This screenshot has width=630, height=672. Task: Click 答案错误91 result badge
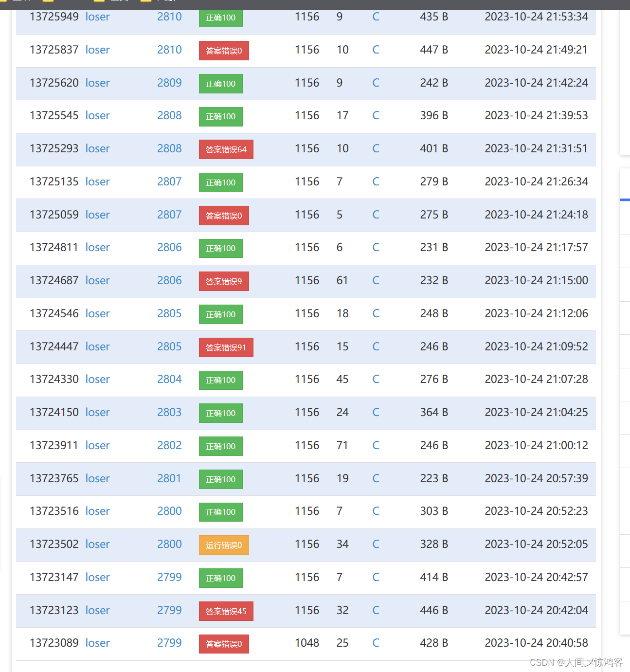coord(226,347)
